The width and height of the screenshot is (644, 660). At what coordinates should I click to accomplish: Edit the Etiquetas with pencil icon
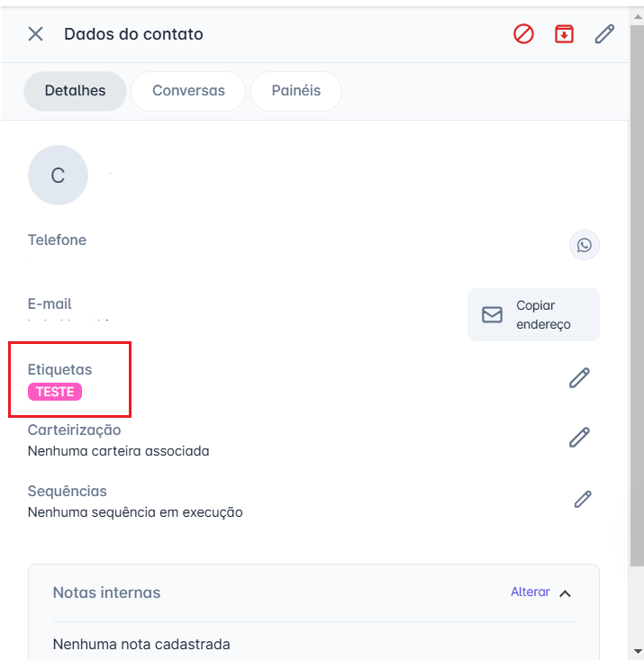579,378
